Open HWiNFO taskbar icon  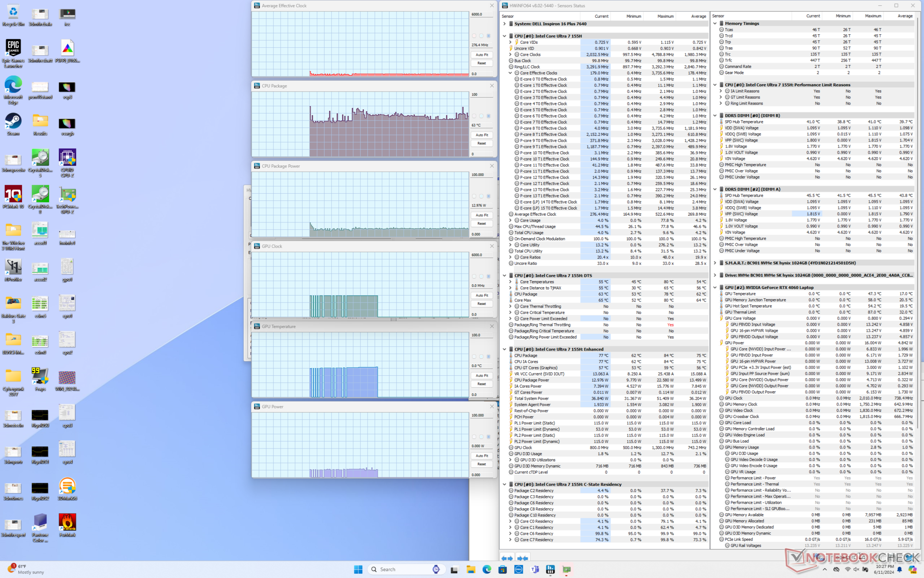567,569
